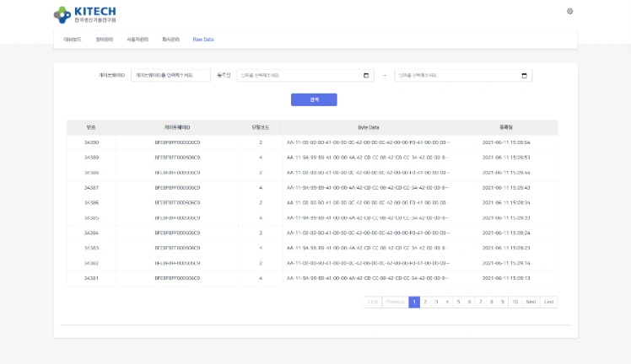Focus the start date input field

305,75
